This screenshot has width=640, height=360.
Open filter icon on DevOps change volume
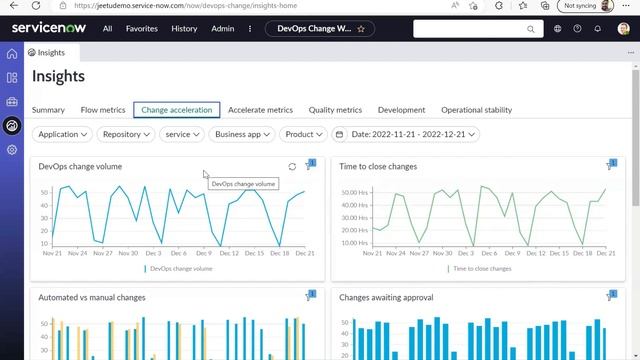point(311,164)
